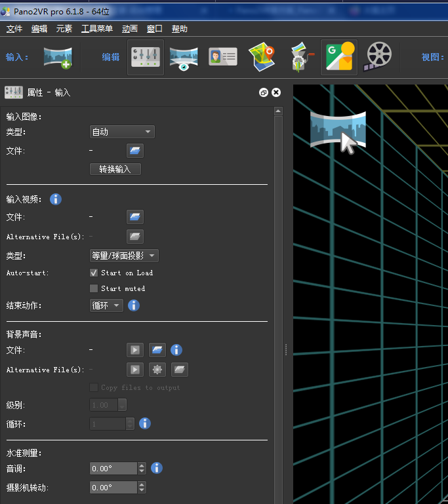
Task: Open the viewing parameters eye icon
Action: [184, 58]
